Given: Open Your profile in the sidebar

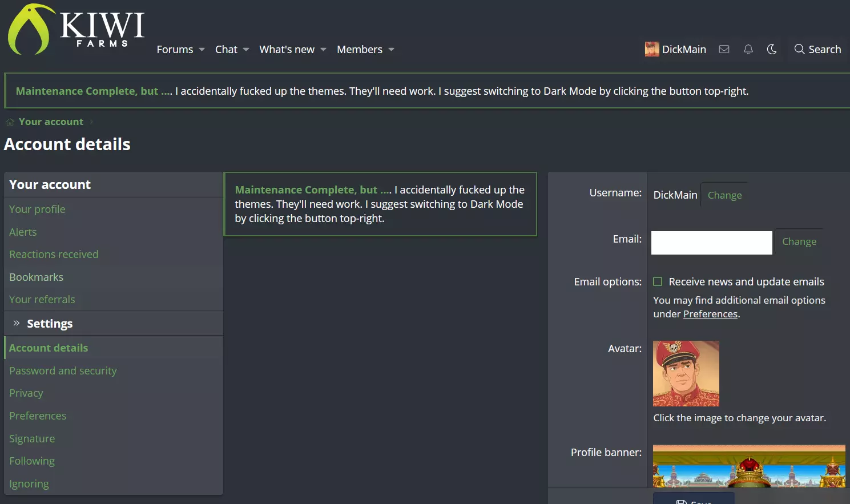Looking at the screenshot, I should [x=37, y=209].
